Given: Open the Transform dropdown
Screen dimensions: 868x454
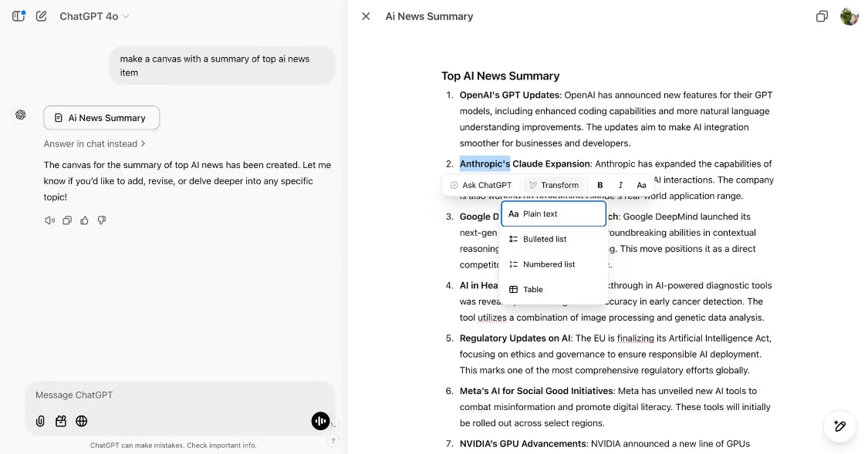Looking at the screenshot, I should click(x=553, y=185).
